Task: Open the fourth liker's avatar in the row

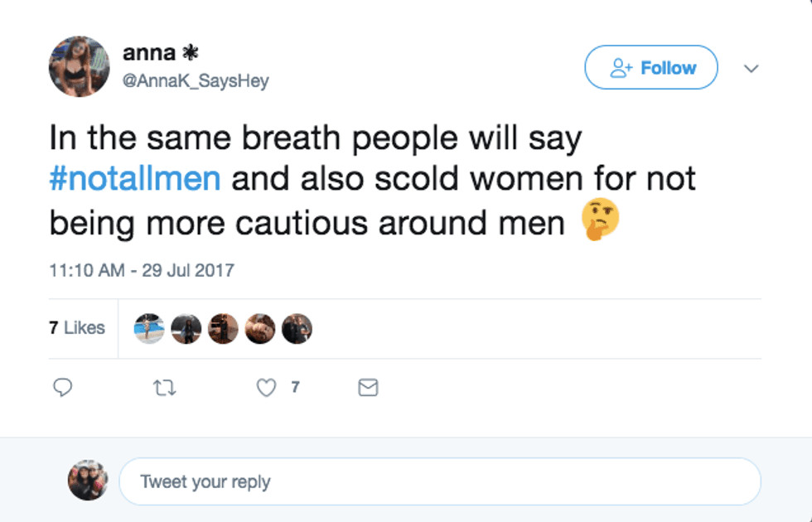Action: point(260,329)
